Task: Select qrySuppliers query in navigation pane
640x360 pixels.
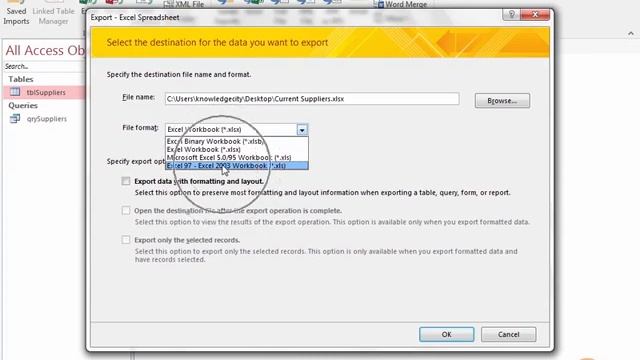Action: (x=45, y=119)
